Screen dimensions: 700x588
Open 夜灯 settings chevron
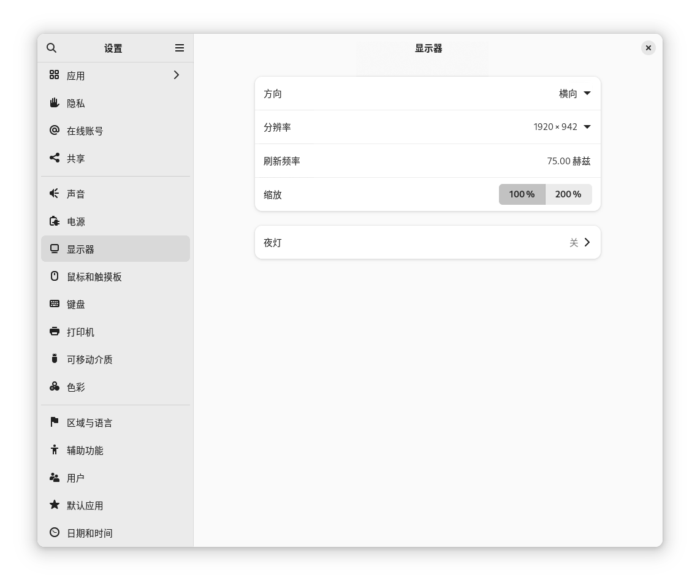[587, 242]
